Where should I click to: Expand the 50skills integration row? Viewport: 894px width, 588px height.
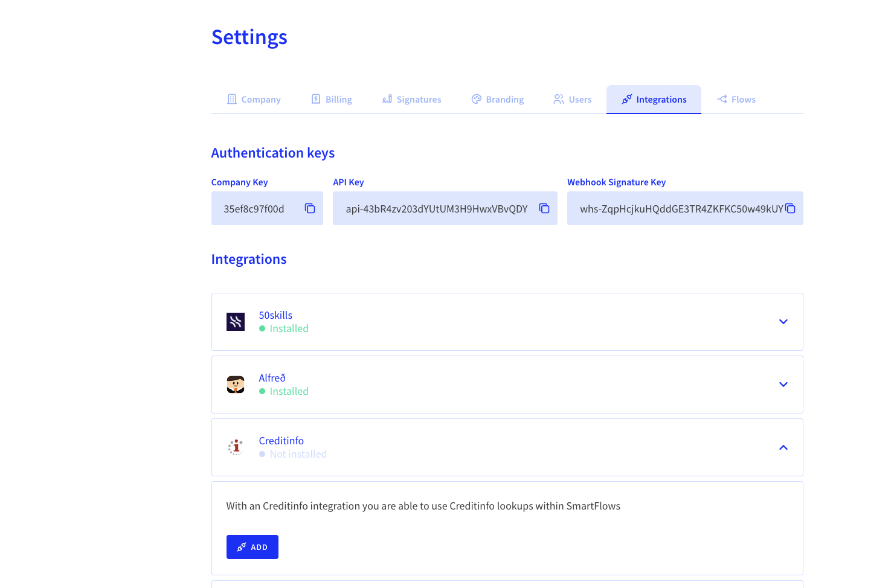783,322
